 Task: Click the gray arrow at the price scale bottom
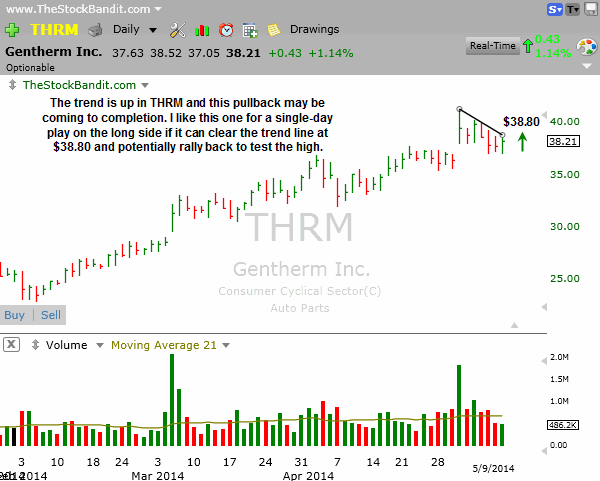(x=544, y=307)
